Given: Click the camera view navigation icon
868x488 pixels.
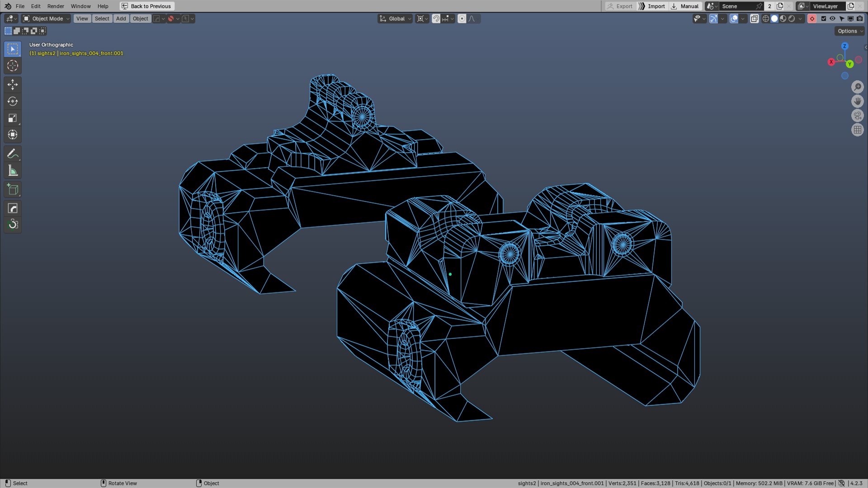Looking at the screenshot, I should (x=857, y=116).
